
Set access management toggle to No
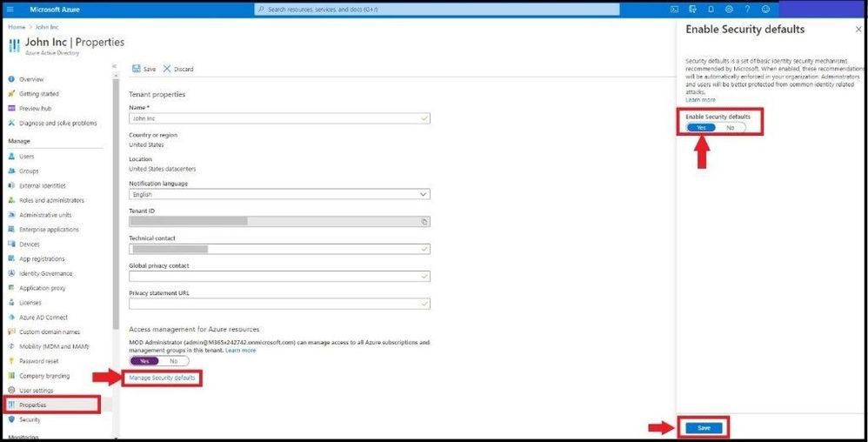coord(173,361)
